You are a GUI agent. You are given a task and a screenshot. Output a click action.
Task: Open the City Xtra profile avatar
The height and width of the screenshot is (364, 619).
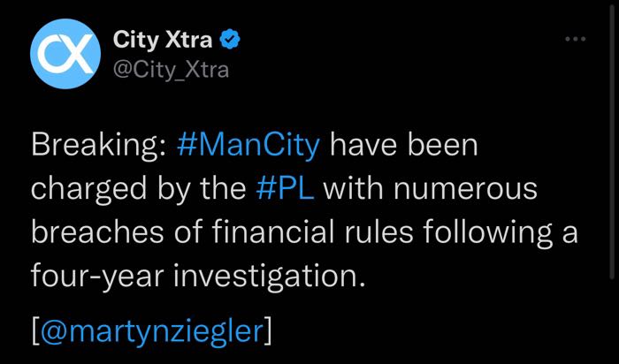pos(65,54)
